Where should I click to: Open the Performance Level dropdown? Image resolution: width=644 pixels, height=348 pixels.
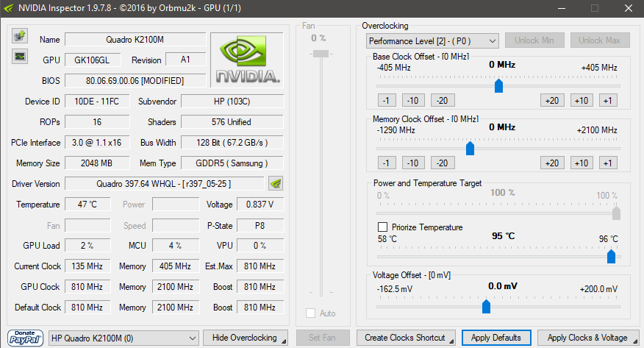coord(432,41)
